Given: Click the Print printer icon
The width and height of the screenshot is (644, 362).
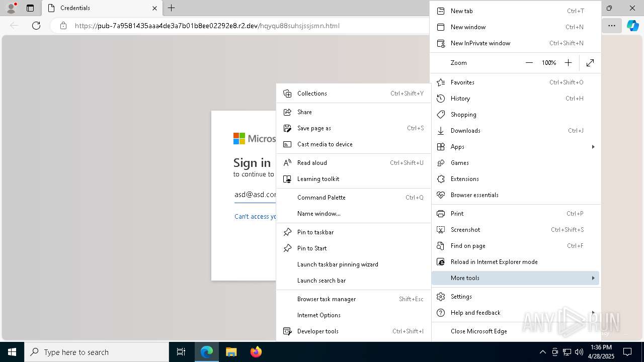Looking at the screenshot, I should 441,214.
